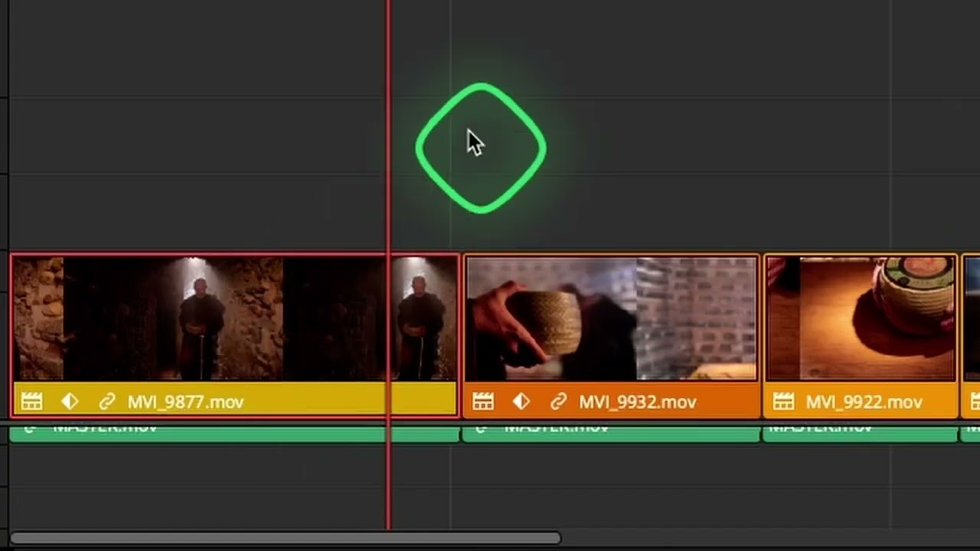Click the link icon on MVI_9877.mov
The width and height of the screenshot is (980, 551).
tap(106, 401)
